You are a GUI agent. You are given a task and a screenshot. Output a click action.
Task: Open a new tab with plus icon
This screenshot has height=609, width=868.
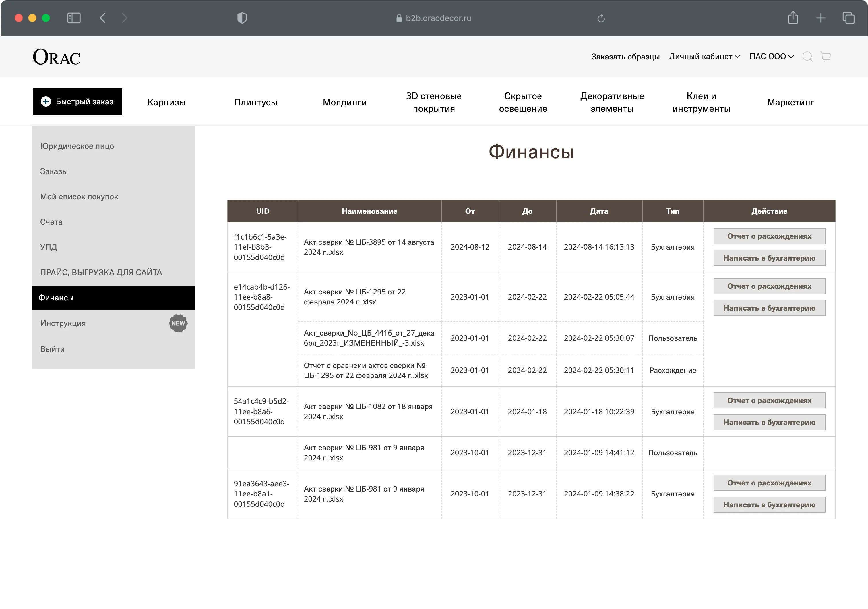(821, 18)
